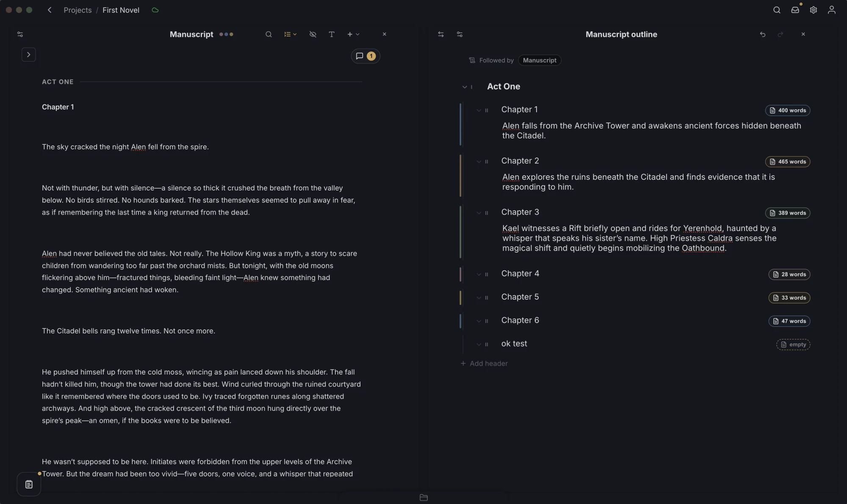
Task: Open the settings gear icon
Action: (814, 10)
